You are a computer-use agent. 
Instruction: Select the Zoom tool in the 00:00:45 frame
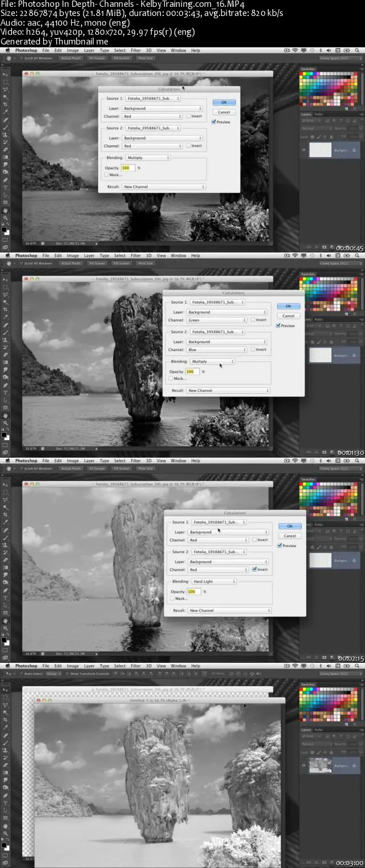click(x=6, y=217)
